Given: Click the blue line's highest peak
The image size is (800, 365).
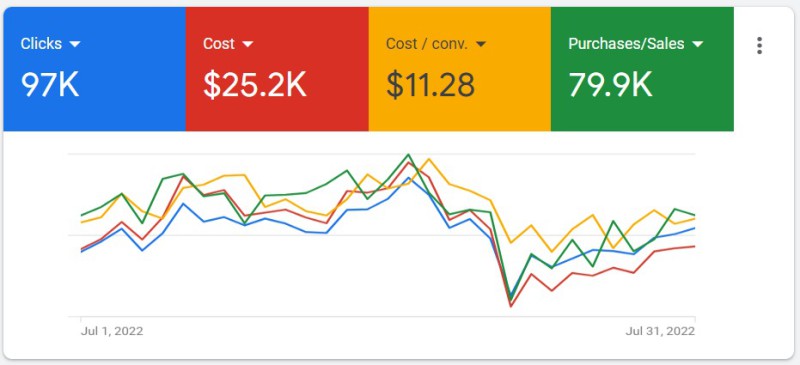Looking at the screenshot, I should coord(408,178).
